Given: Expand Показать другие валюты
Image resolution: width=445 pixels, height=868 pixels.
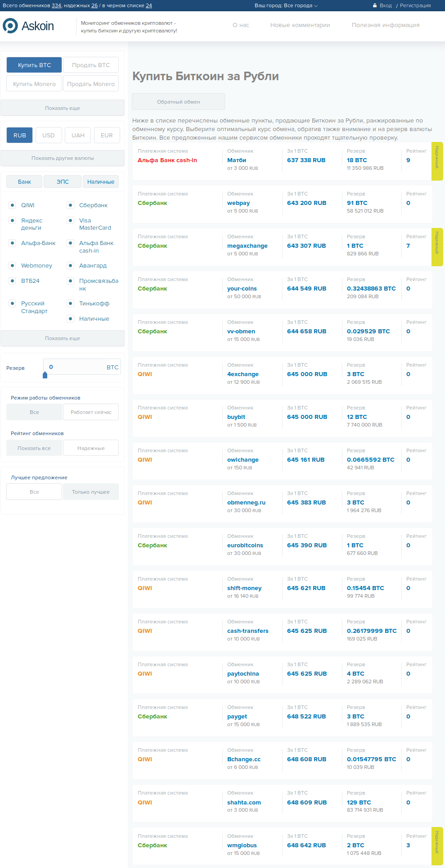Looking at the screenshot, I should pyautogui.click(x=63, y=158).
